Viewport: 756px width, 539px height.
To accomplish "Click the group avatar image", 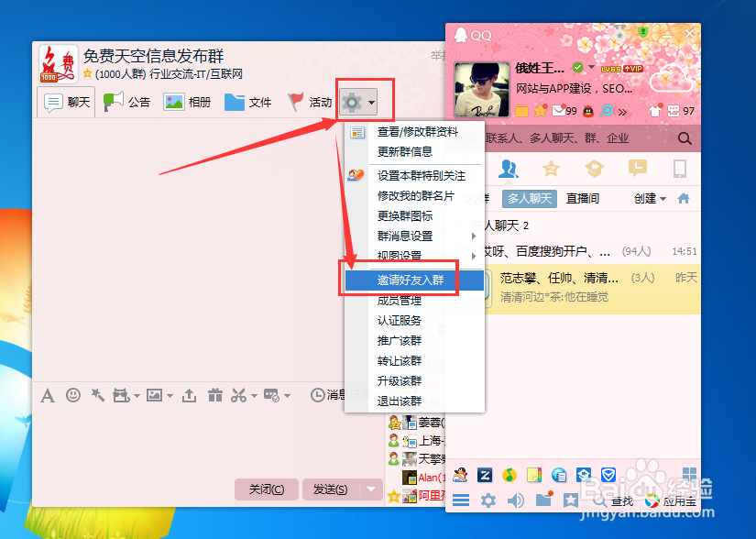I will tap(59, 64).
